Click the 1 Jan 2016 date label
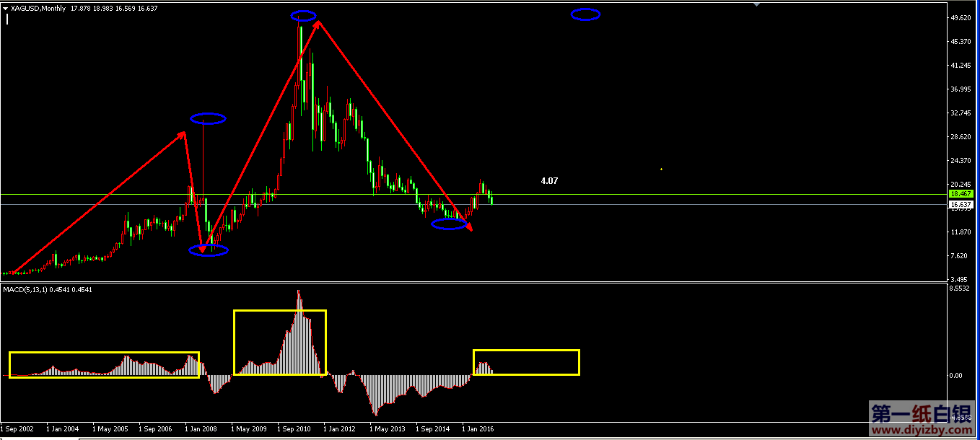 tap(478, 429)
